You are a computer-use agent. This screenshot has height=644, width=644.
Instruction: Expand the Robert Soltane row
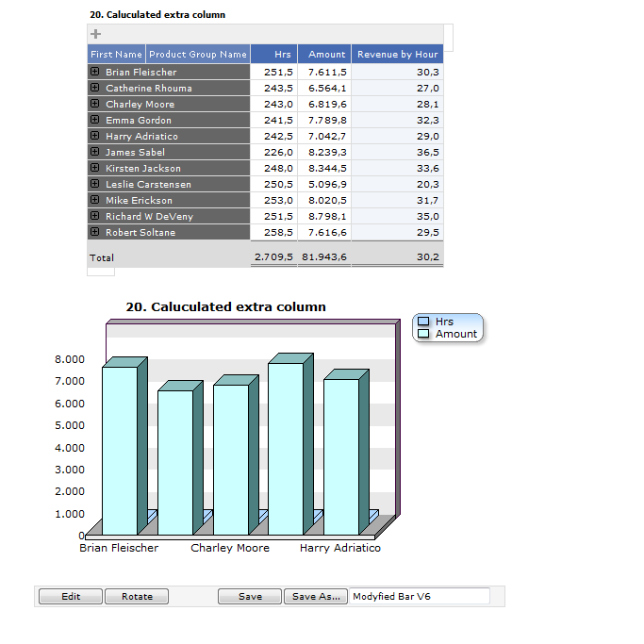point(94,232)
